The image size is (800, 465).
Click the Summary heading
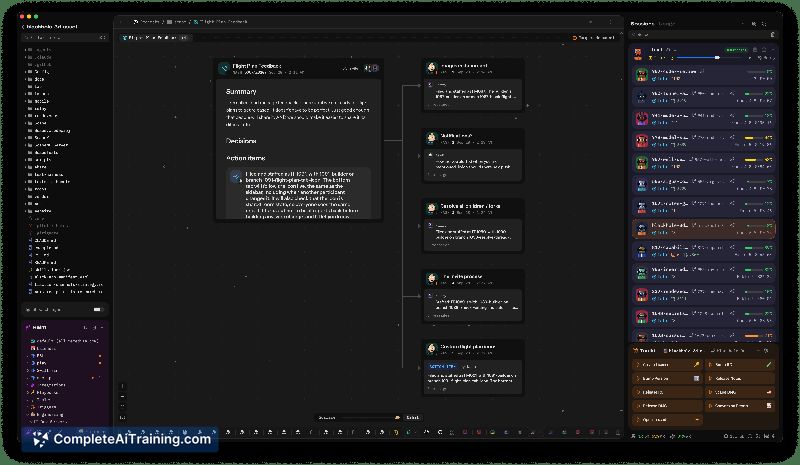(241, 91)
